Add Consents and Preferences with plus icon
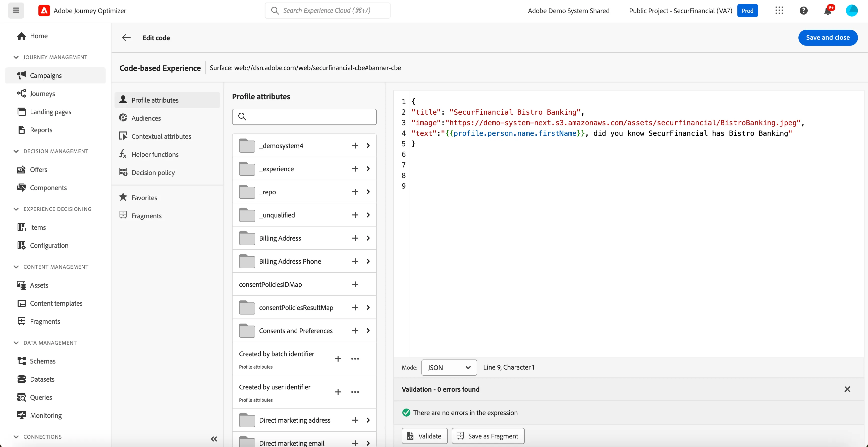The image size is (868, 447). click(355, 331)
